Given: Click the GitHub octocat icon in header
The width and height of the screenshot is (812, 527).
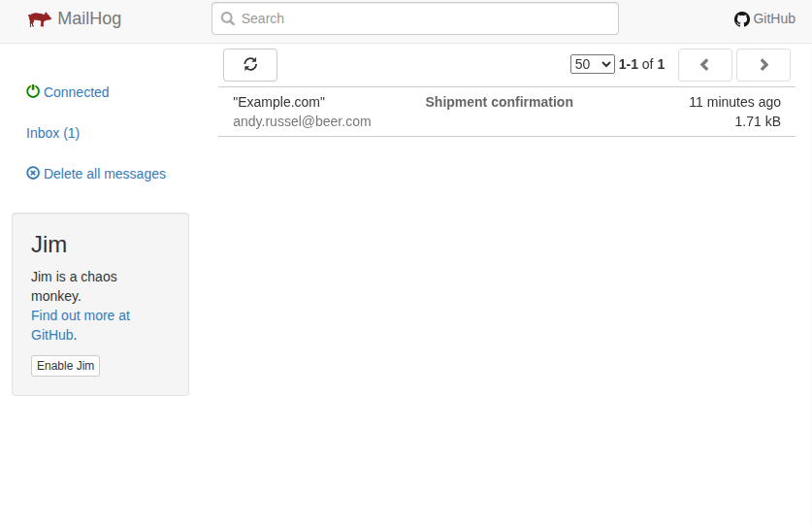Looking at the screenshot, I should (741, 19).
